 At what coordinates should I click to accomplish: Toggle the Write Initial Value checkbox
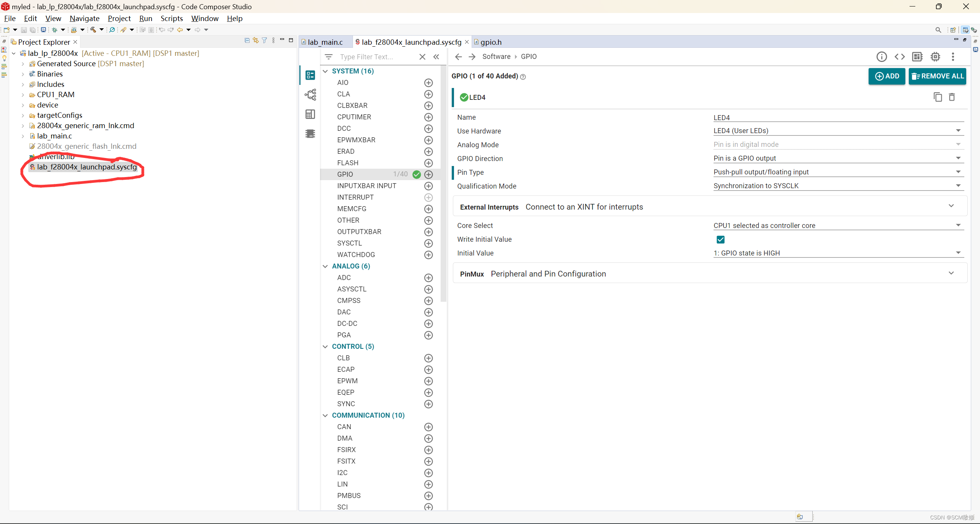click(720, 239)
